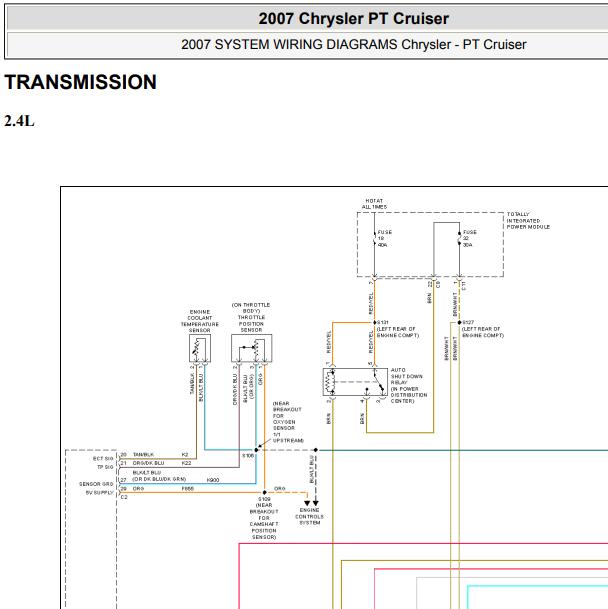Click the fuse label rated 30A
Screen dimensions: 608x609
coord(469,238)
